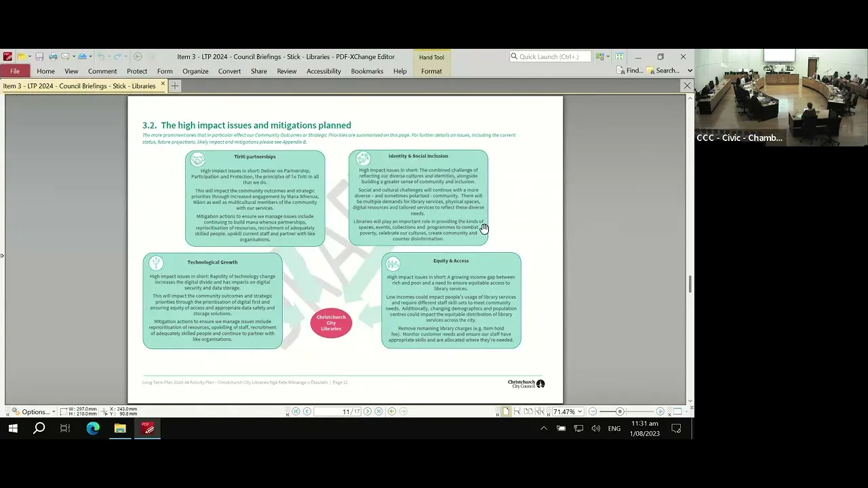Select the Convert tab
Viewport: 868px width, 488px height.
tap(229, 71)
